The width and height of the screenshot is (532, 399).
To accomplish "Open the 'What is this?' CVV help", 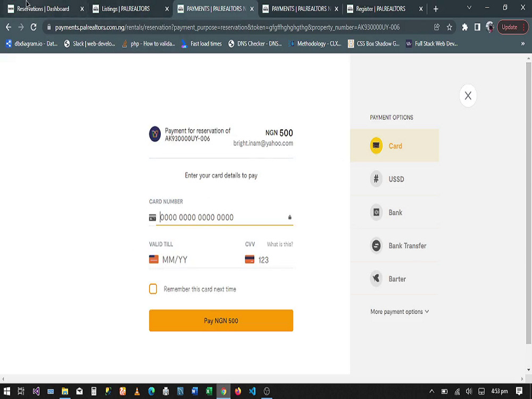I will point(280,244).
